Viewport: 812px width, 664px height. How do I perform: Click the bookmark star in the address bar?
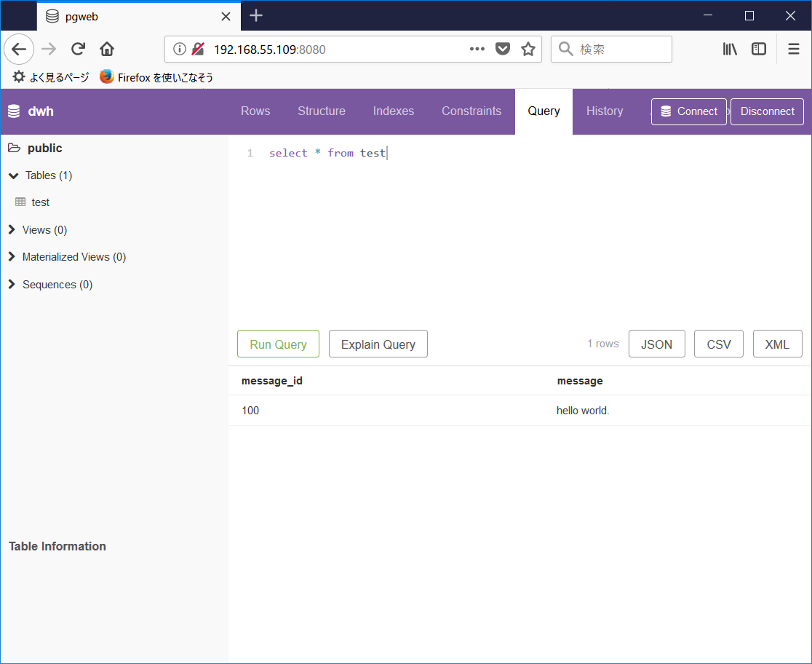[x=528, y=49]
